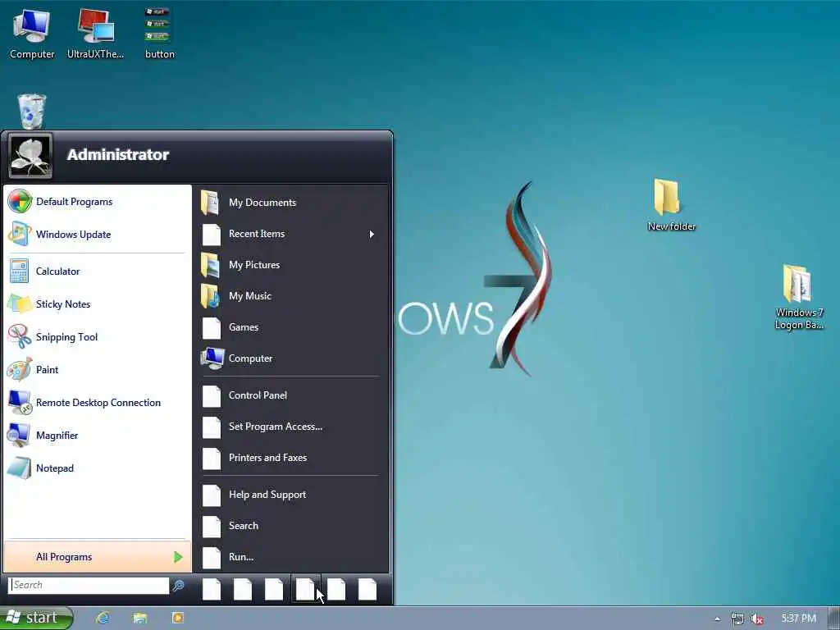Screen dimensions: 840x630
Task: Open My Pictures folder
Action: click(x=291, y=265)
